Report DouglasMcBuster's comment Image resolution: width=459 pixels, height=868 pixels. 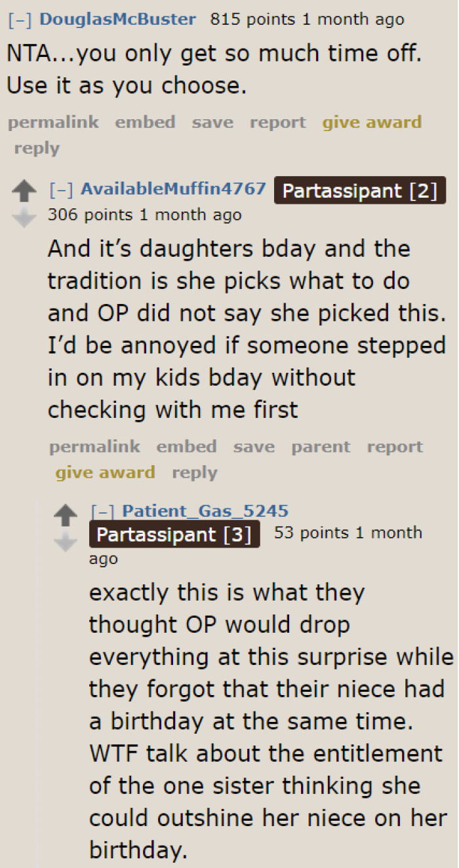coord(277,122)
